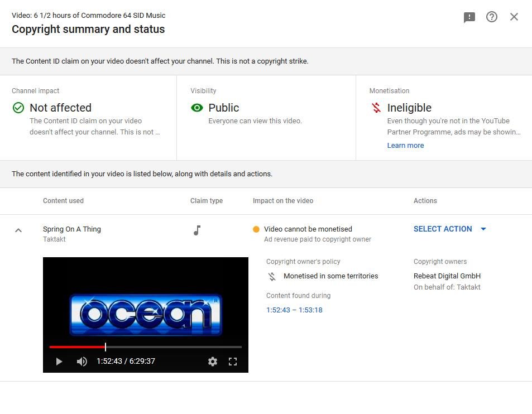Open the Learn more link
This screenshot has width=532, height=414.
(405, 146)
